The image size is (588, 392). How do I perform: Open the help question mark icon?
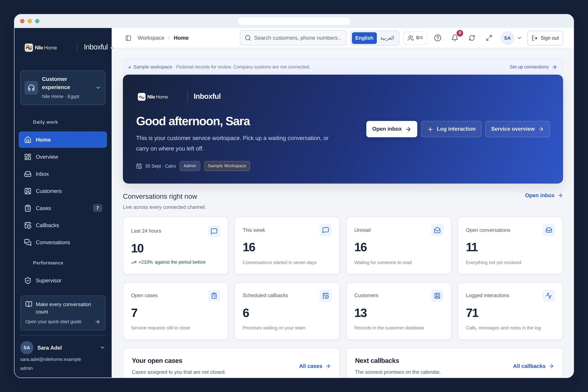[437, 38]
